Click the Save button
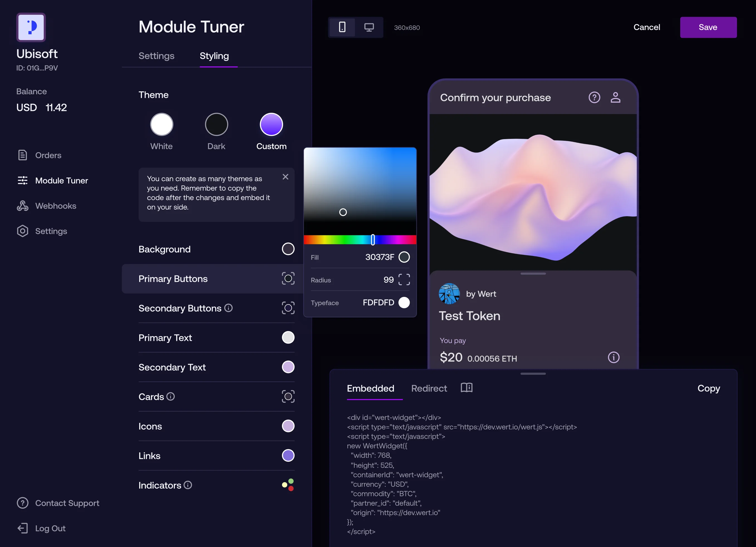756x547 pixels. (x=708, y=27)
